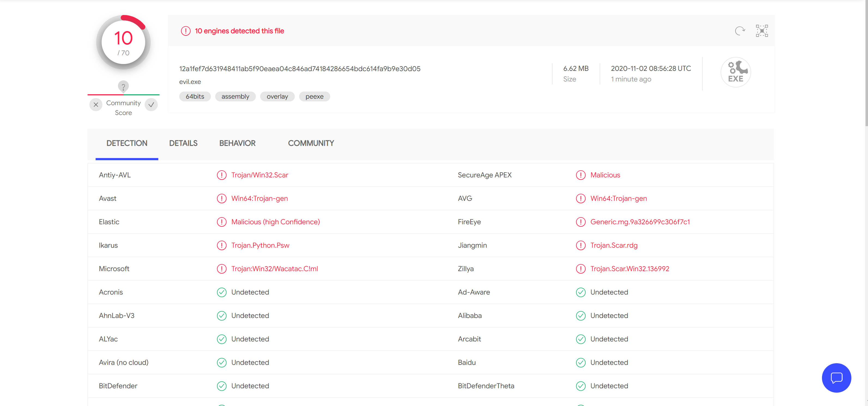Viewport: 868px width, 406px height.
Task: Click the 64bits tag
Action: pos(195,97)
